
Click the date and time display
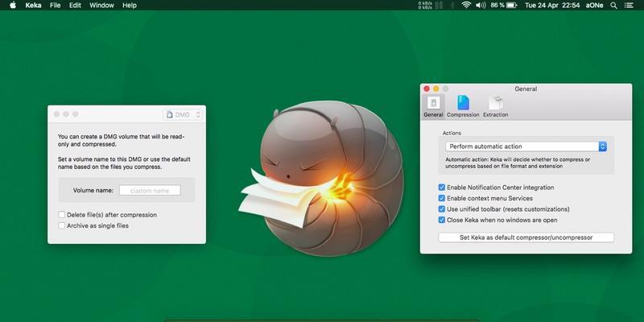click(x=552, y=6)
